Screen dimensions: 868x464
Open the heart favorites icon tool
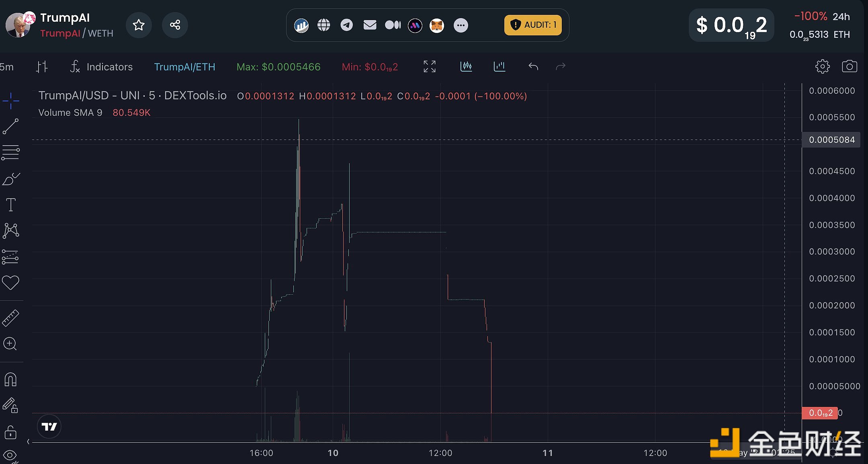click(10, 283)
